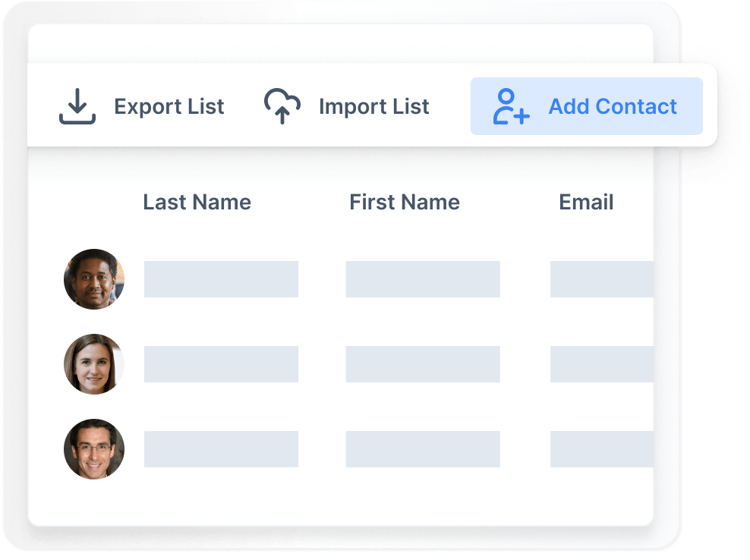Click the Export List download icon
The image size is (750, 560).
tap(77, 106)
